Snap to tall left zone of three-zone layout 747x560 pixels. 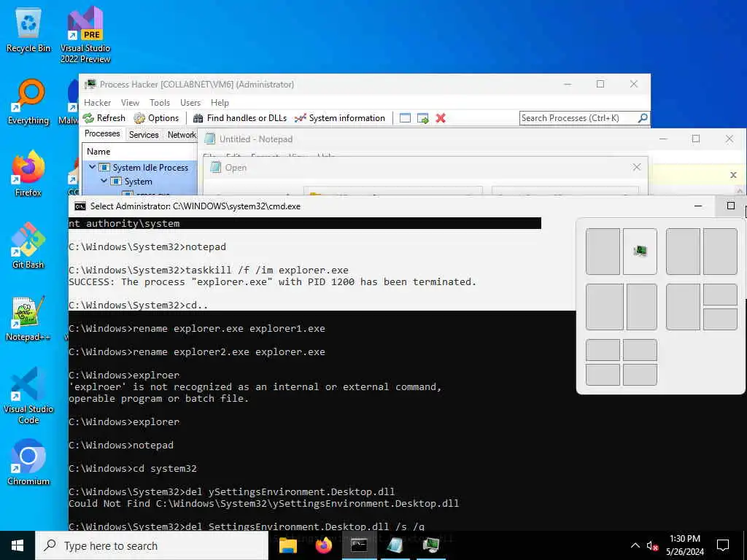pyautogui.click(x=683, y=307)
